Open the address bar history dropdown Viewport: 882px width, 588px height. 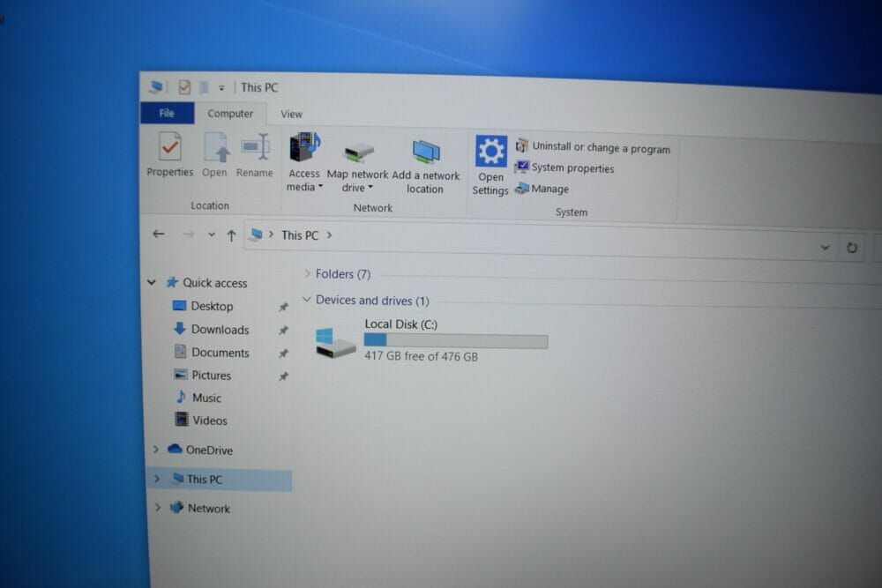(825, 248)
